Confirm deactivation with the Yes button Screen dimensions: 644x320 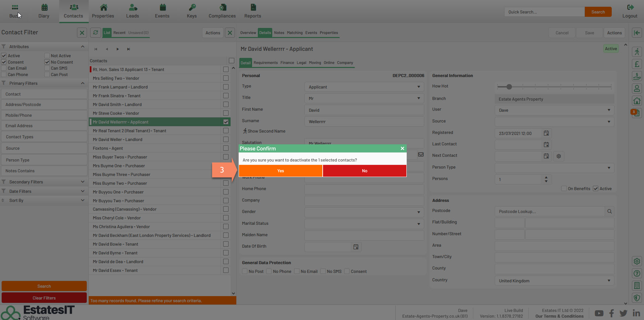point(281,171)
